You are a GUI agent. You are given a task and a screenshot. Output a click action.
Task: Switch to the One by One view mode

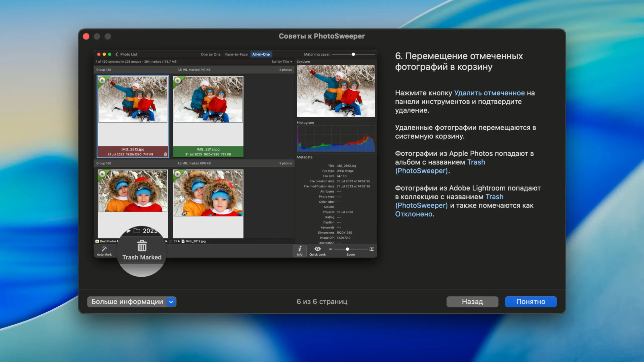click(x=210, y=54)
